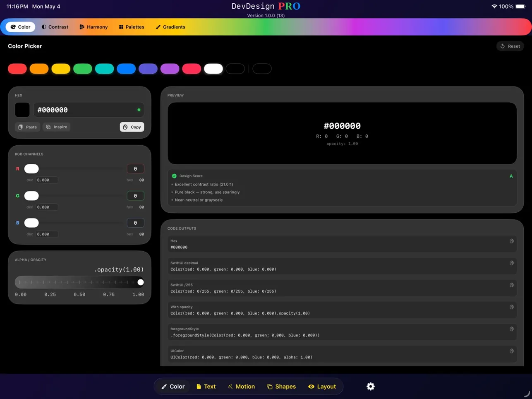The height and width of the screenshot is (399, 532).
Task: Copy the SwiftUI /255 code output
Action: click(511, 285)
